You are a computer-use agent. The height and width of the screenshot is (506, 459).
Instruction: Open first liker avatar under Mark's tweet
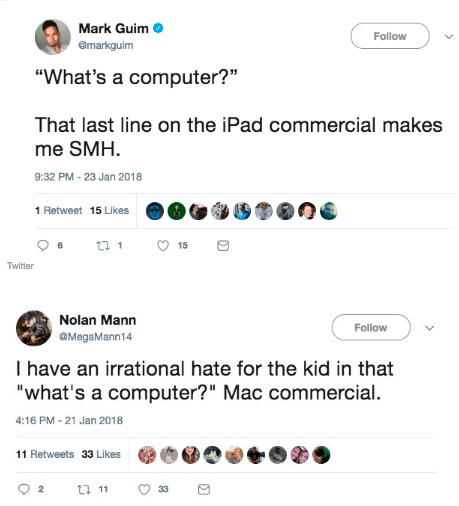pyautogui.click(x=155, y=211)
